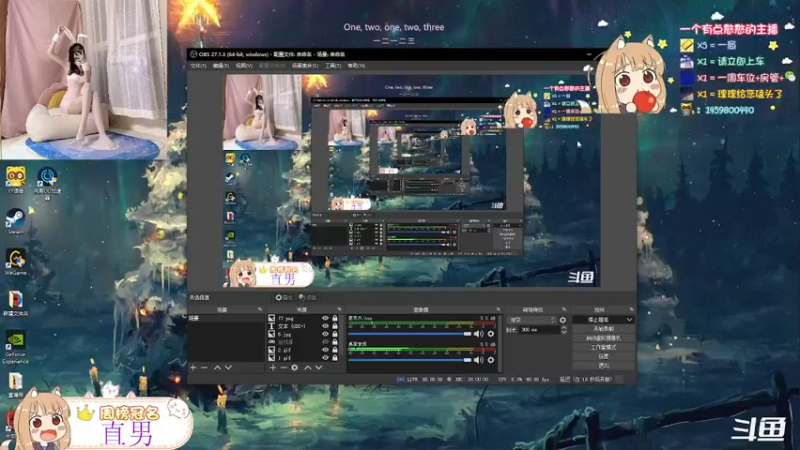Expand the arrow beside the Stop Streaming button

[x=629, y=319]
